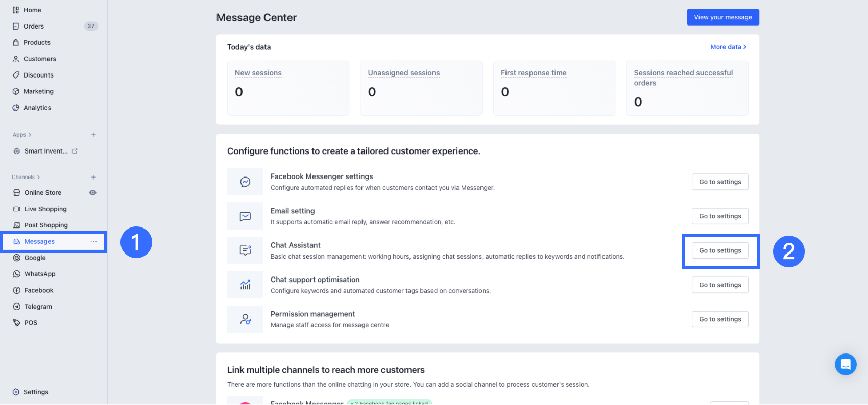Expand the Channels section chevron
This screenshot has height=405, width=868.
tap(38, 178)
